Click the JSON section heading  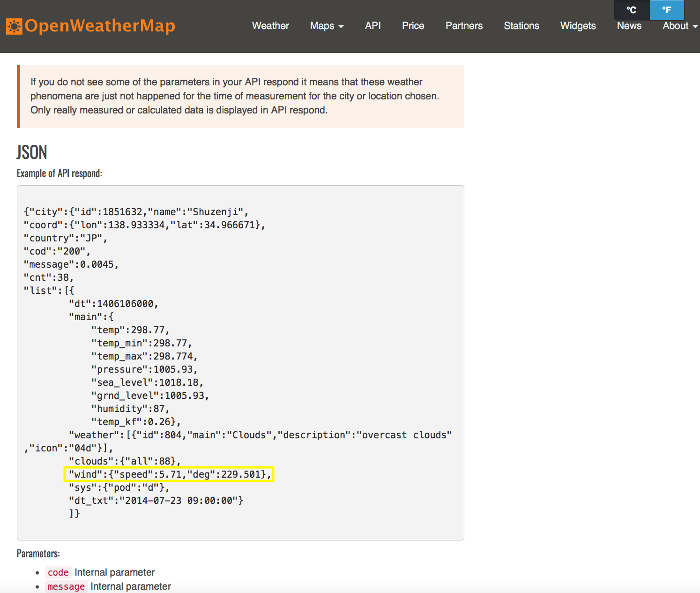(x=32, y=152)
